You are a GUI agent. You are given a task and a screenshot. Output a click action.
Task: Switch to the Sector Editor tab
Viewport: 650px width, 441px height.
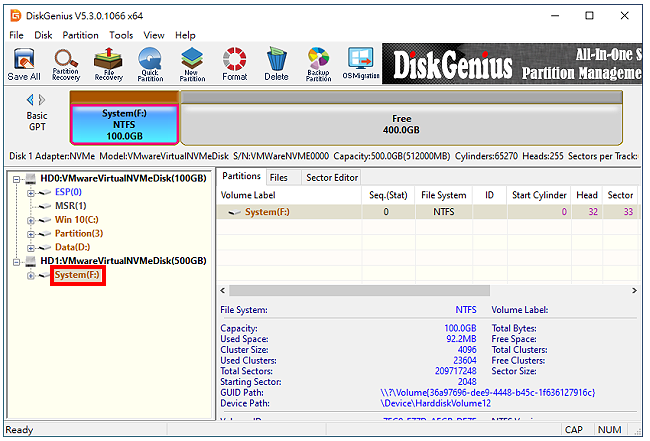click(x=332, y=178)
